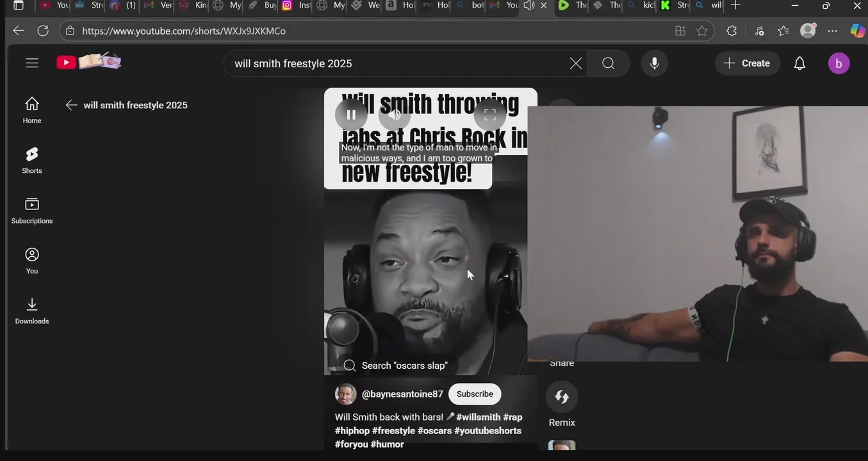Mute the active tab via speaker icon

point(528,5)
